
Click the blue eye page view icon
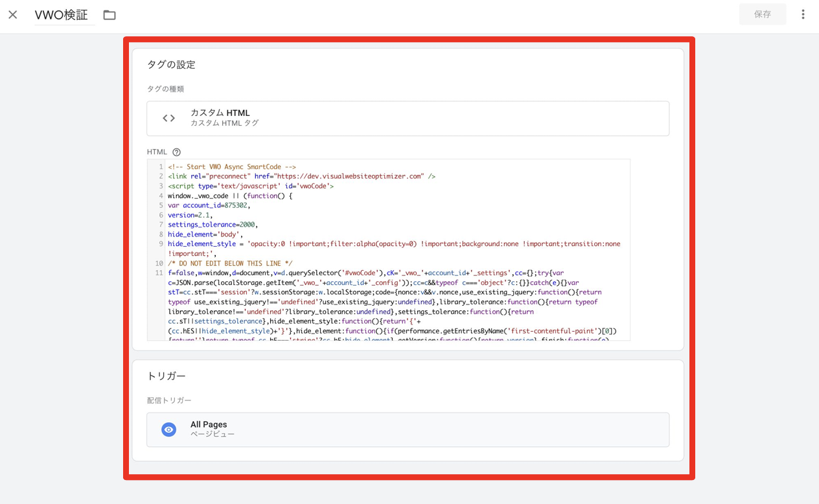[x=169, y=430]
